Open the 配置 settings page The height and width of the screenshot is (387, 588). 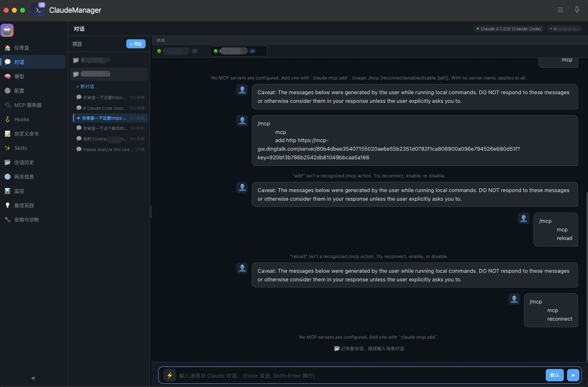[33, 91]
